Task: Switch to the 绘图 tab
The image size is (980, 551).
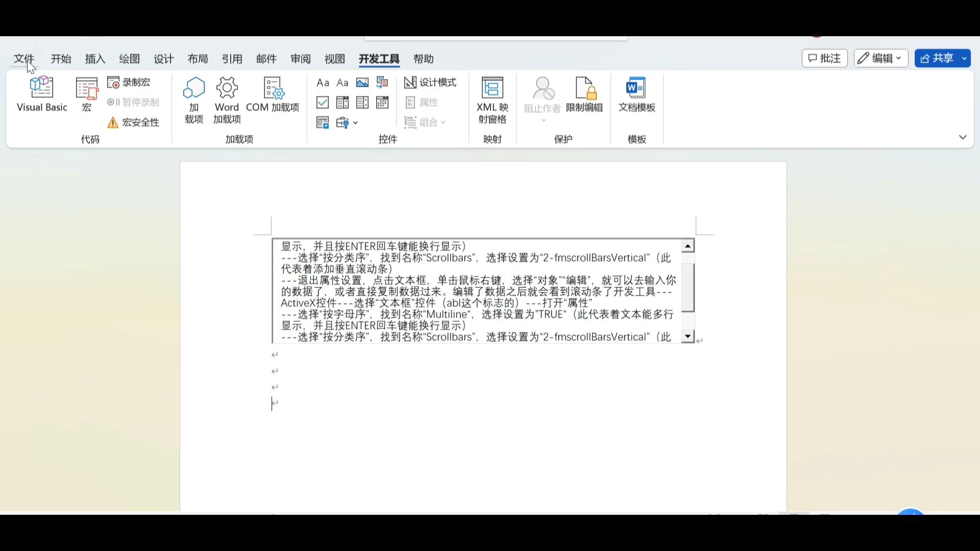Action: point(130,59)
